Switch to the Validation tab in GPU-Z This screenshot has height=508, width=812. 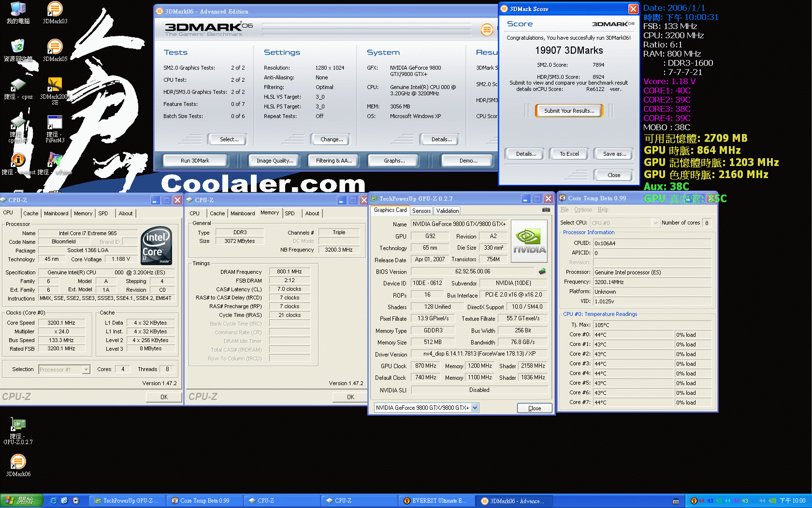(x=448, y=211)
